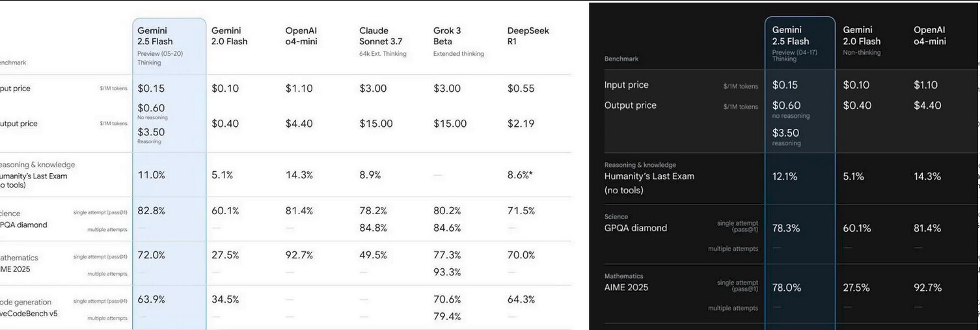Select the Grok 3 Beta column header

tap(458, 42)
